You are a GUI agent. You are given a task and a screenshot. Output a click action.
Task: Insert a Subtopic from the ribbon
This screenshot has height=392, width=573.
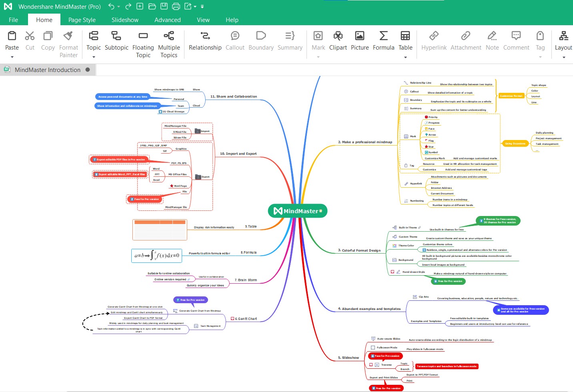click(x=116, y=41)
